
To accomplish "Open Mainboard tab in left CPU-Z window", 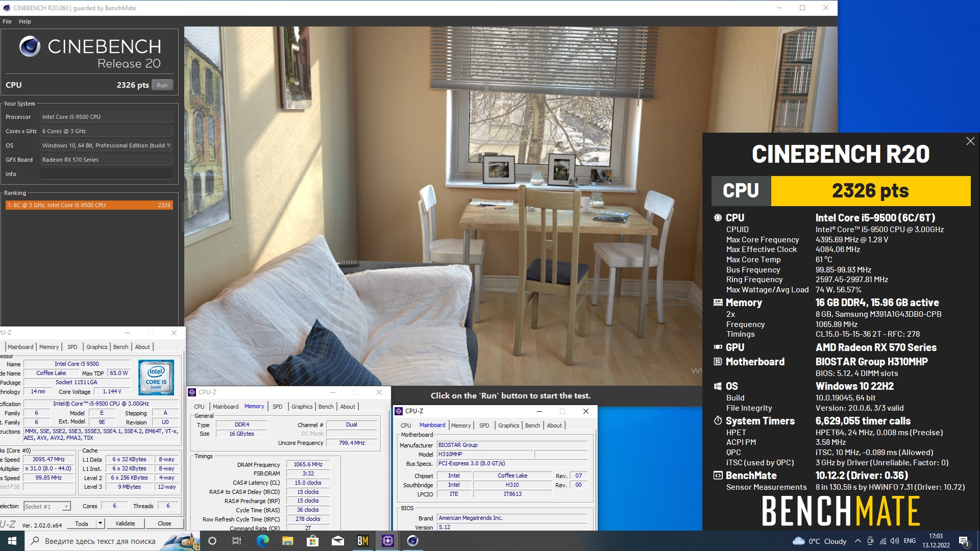I will (x=20, y=347).
